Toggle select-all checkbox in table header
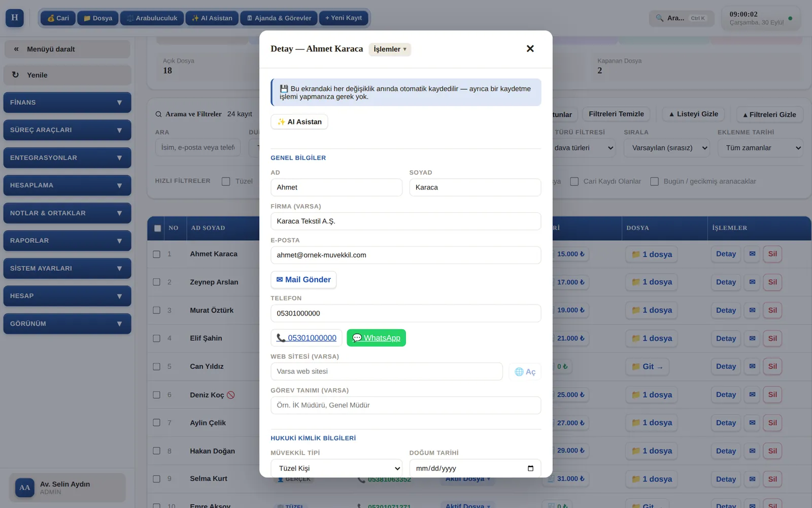This screenshot has height=508, width=812. tap(157, 228)
